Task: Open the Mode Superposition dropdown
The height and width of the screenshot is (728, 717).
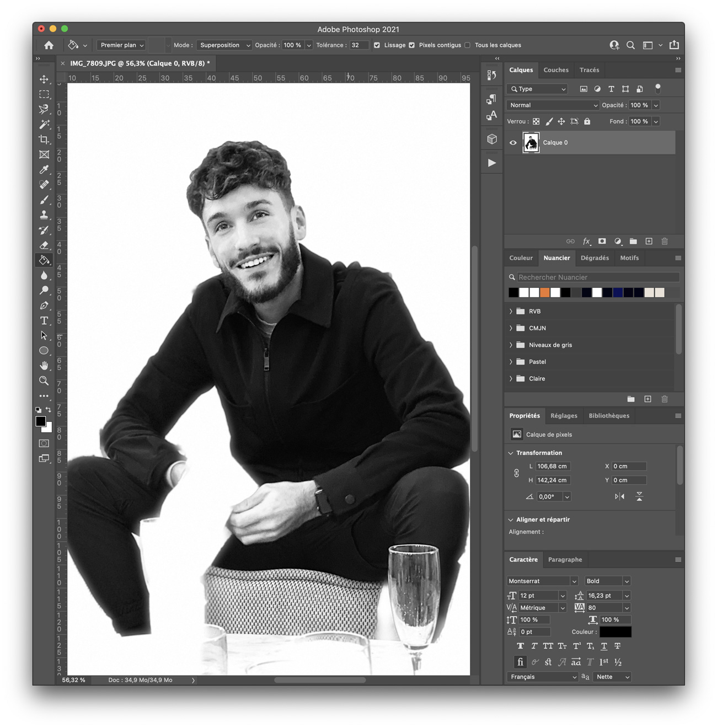Action: point(223,45)
